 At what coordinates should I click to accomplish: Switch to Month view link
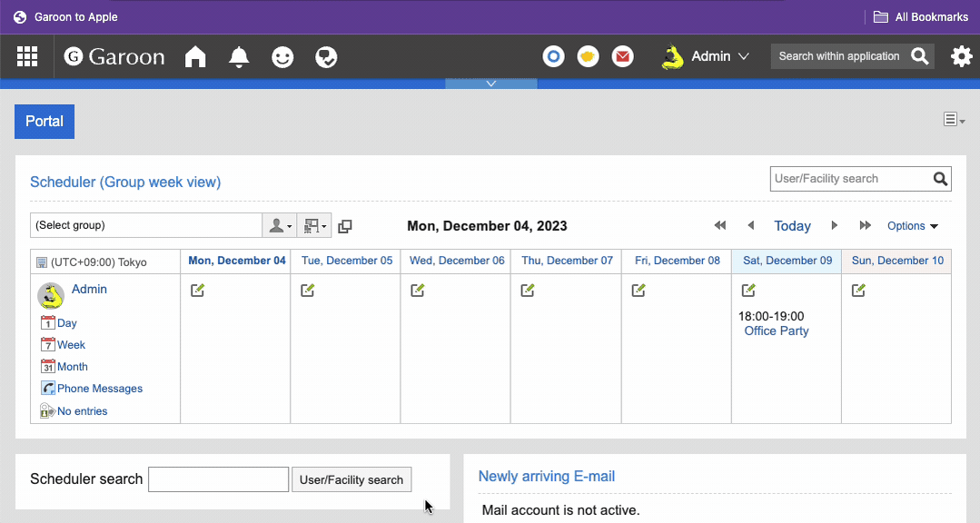click(72, 367)
